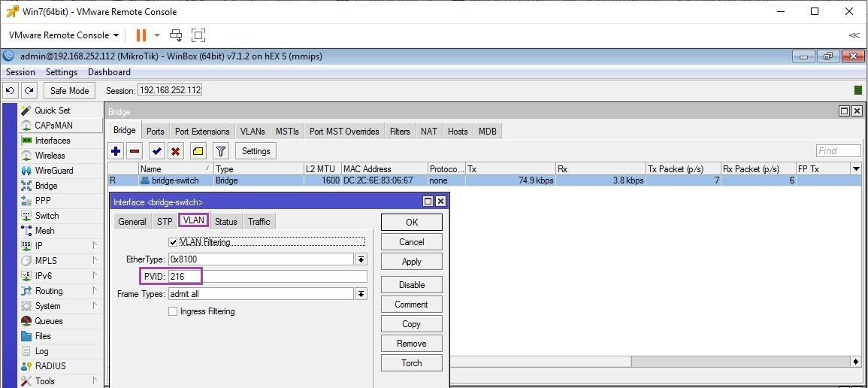The image size is (868, 388).
Task: Click the yellow Comment note icon
Action: pyautogui.click(x=198, y=151)
